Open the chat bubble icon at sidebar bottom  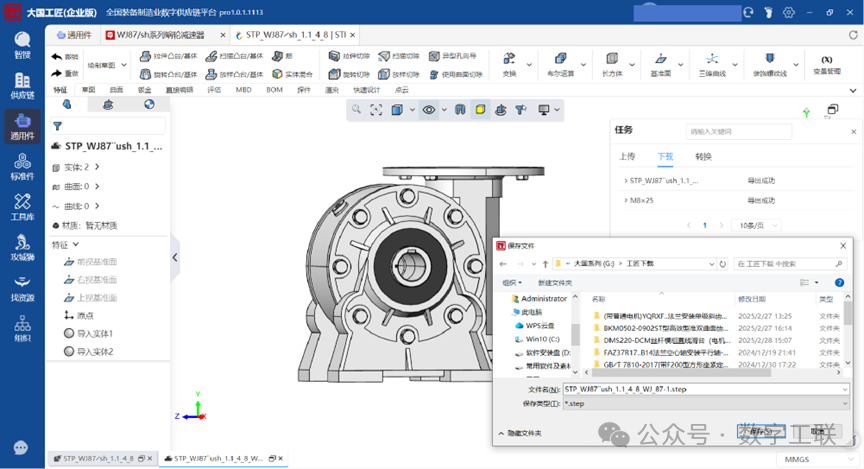click(x=21, y=448)
